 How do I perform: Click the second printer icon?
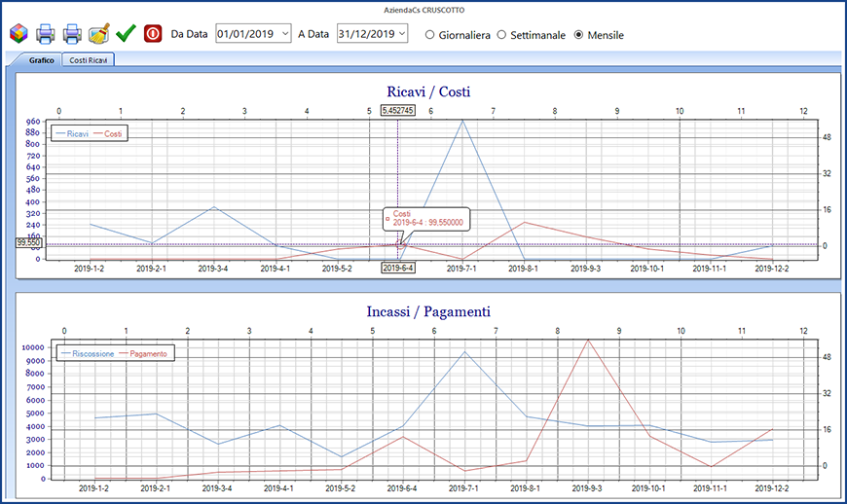pos(72,34)
